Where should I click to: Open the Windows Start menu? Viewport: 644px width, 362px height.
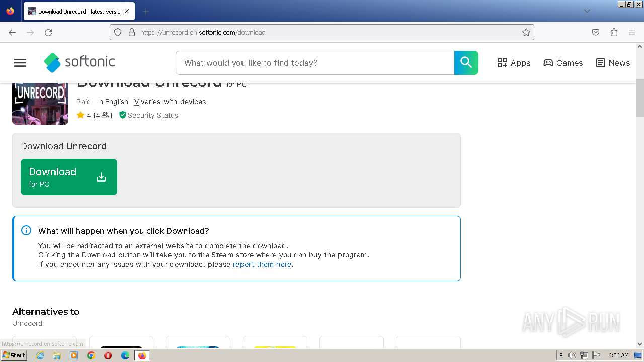(x=14, y=355)
